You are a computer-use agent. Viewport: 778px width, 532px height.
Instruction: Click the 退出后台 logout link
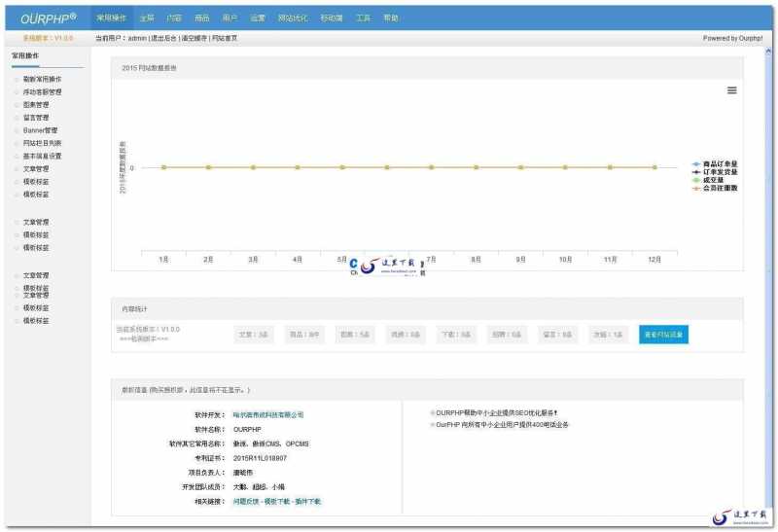164,38
